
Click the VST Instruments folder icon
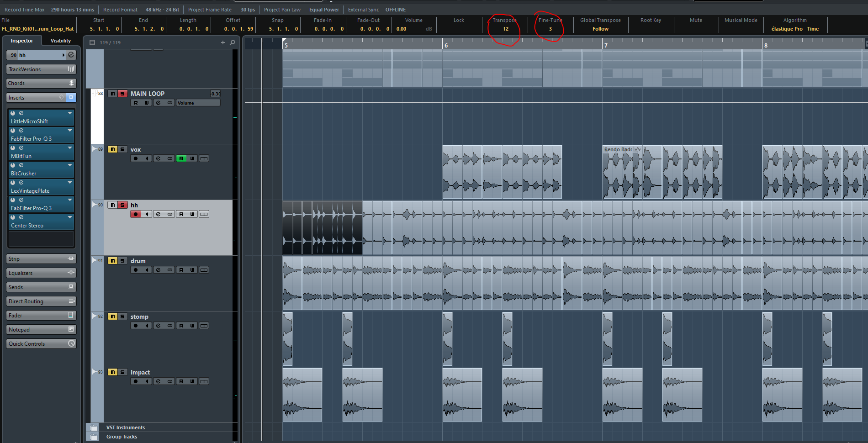[x=94, y=427]
